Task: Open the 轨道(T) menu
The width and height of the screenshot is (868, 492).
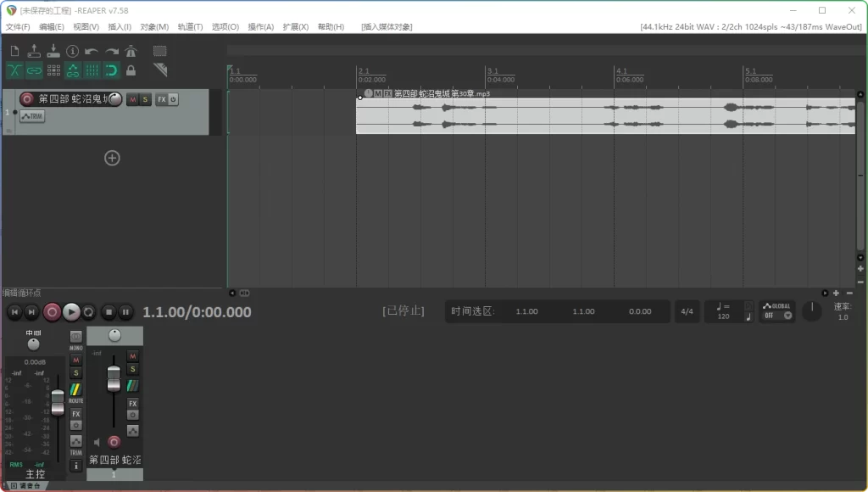Action: click(x=190, y=27)
